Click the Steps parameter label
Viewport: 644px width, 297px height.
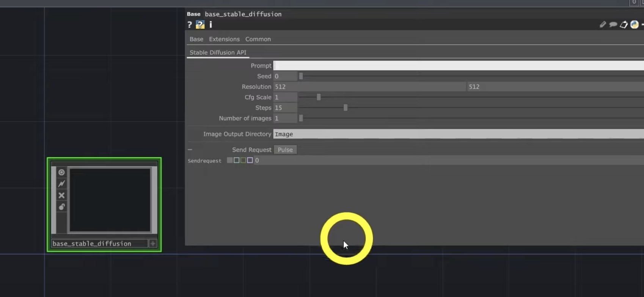click(263, 108)
